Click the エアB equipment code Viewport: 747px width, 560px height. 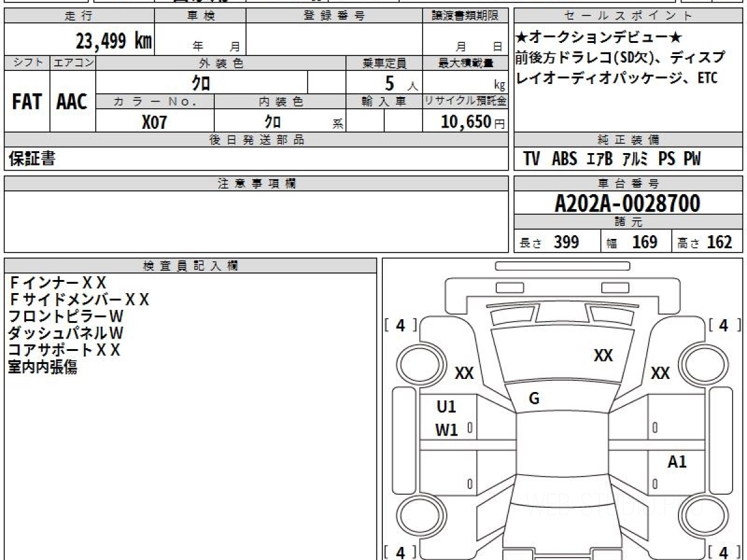point(599,159)
